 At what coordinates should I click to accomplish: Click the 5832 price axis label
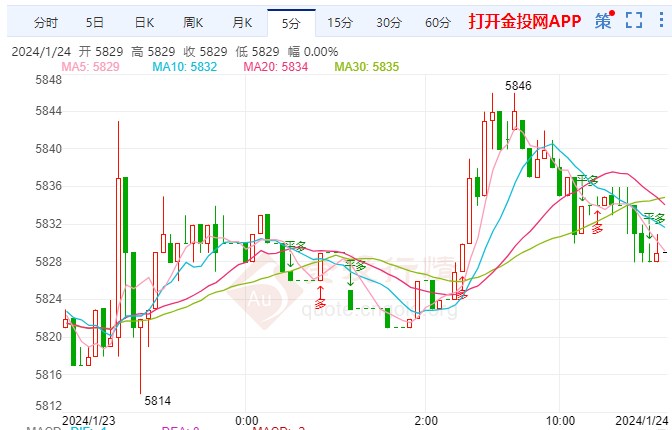[48, 224]
